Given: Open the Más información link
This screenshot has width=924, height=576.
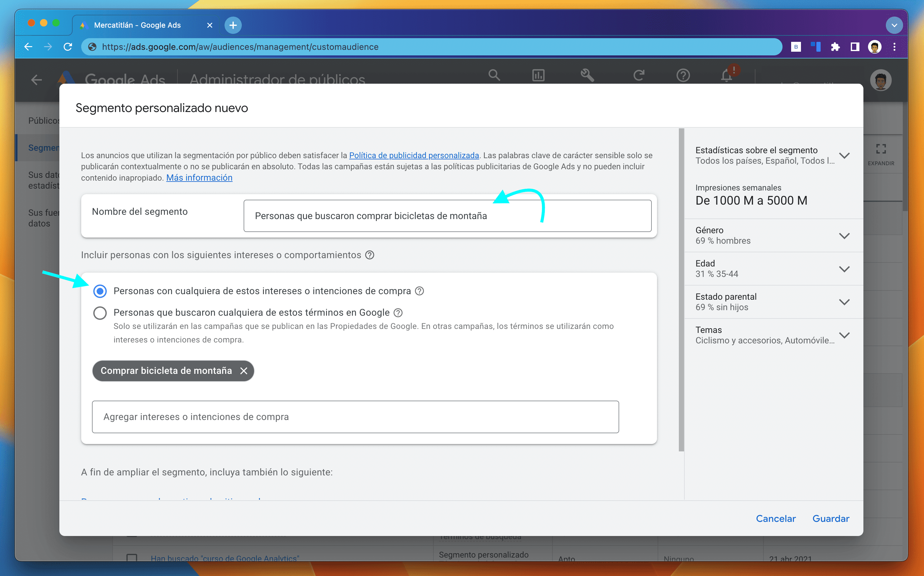Looking at the screenshot, I should pos(199,178).
